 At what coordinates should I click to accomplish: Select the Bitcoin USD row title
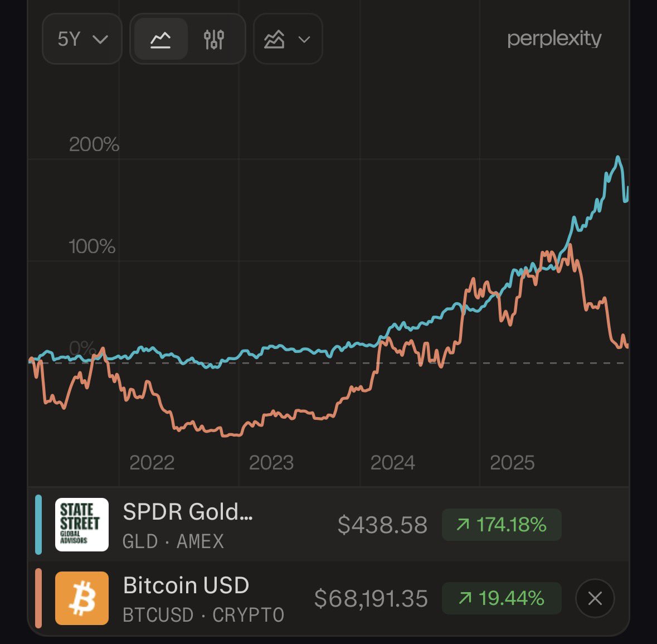click(x=186, y=585)
